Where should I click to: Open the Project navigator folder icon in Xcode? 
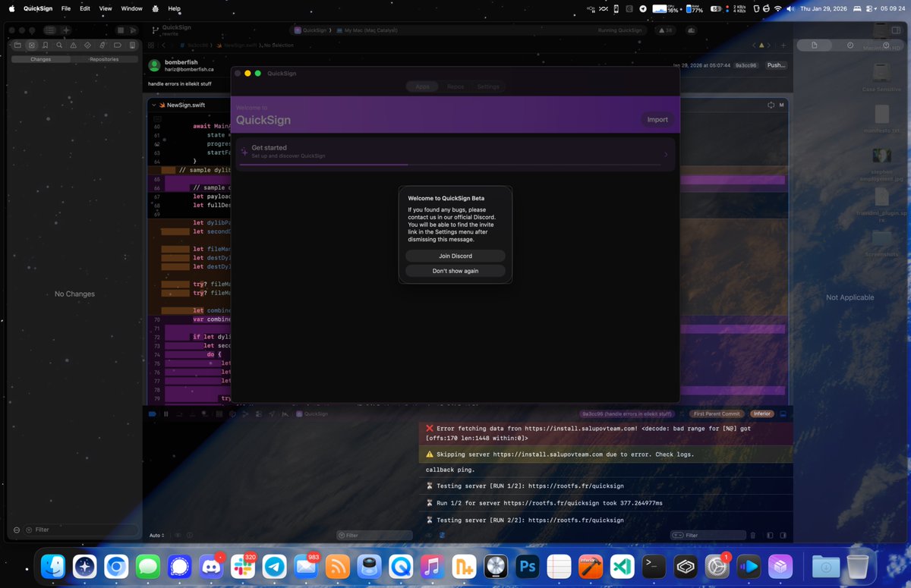[17, 46]
